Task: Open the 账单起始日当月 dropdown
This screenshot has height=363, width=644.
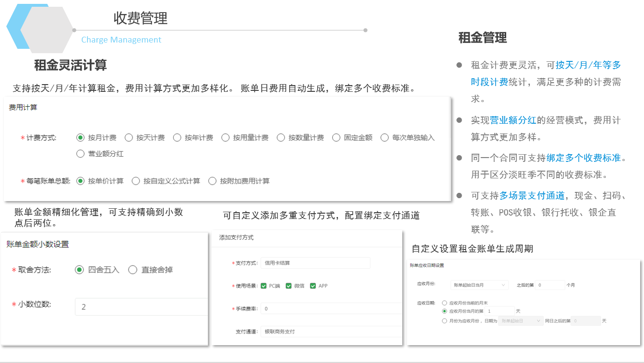Action: pyautogui.click(x=479, y=285)
